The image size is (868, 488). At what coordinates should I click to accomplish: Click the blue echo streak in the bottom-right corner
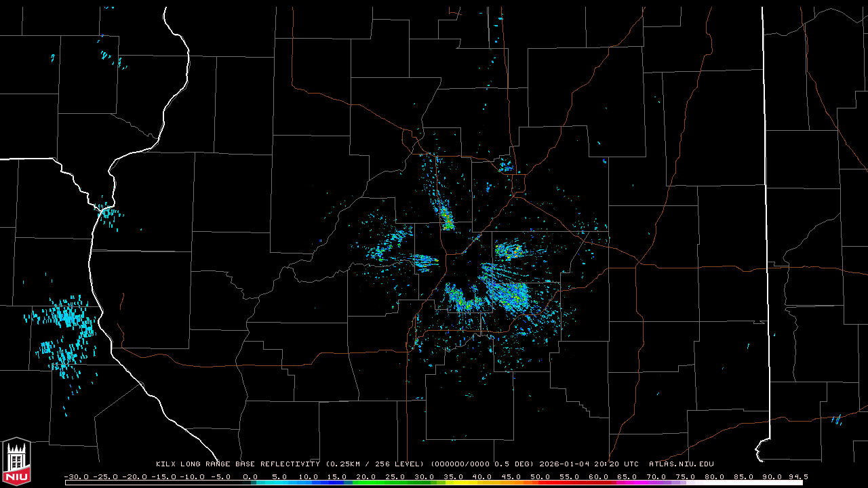836,419
